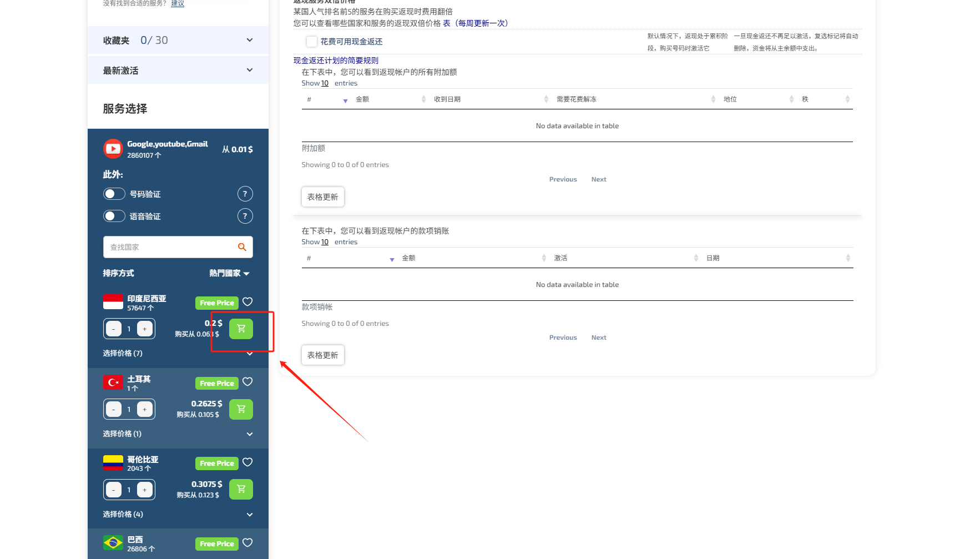Favorite Brazil with heart icon
This screenshot has height=559, width=980.
point(247,543)
